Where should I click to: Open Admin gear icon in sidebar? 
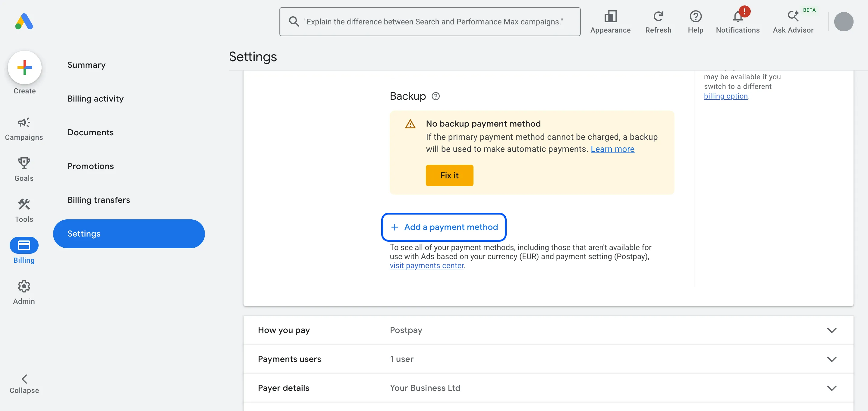(x=24, y=286)
